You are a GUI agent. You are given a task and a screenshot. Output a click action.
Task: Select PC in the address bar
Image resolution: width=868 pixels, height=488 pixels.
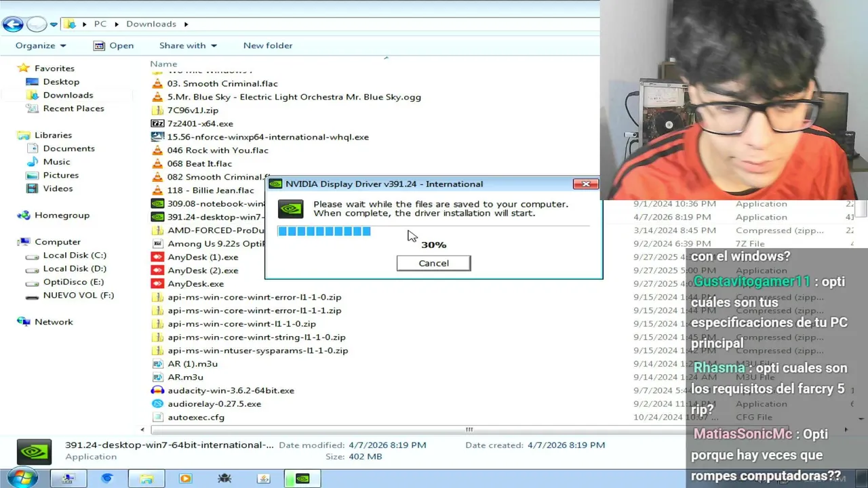tap(100, 24)
